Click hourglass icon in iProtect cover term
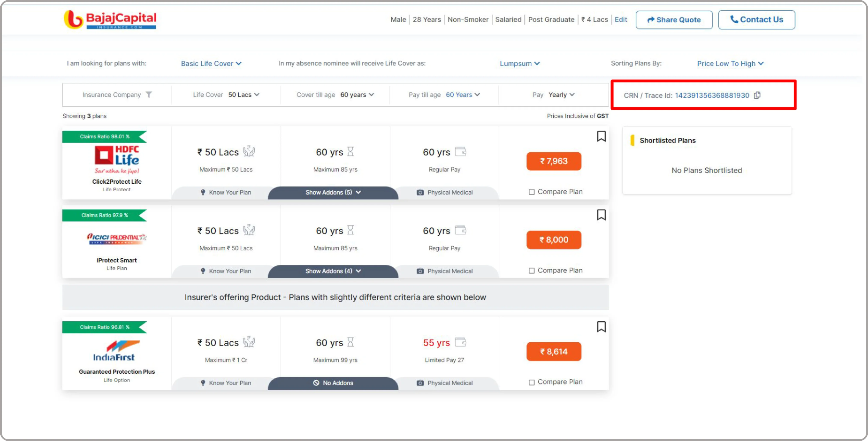 coord(350,230)
